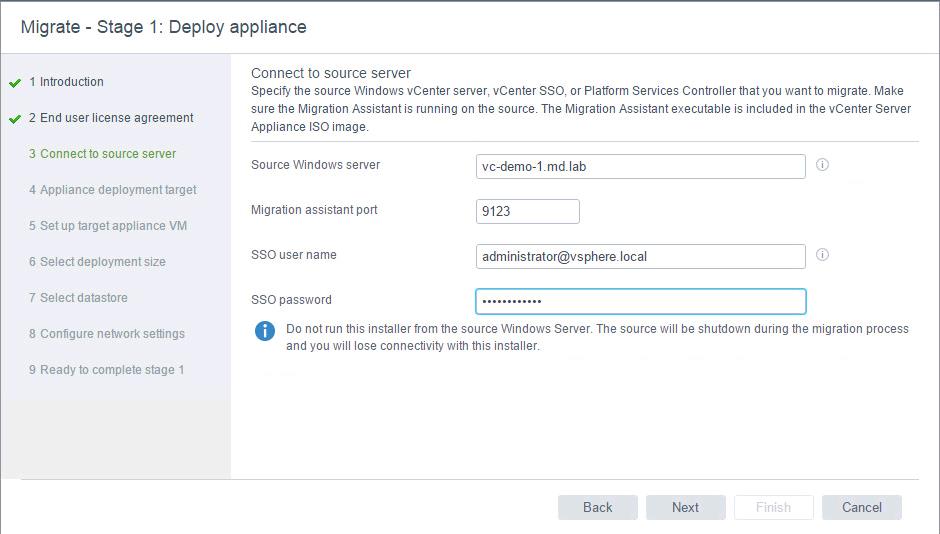
Task: Edit the Migration assistant port field
Action: (528, 212)
